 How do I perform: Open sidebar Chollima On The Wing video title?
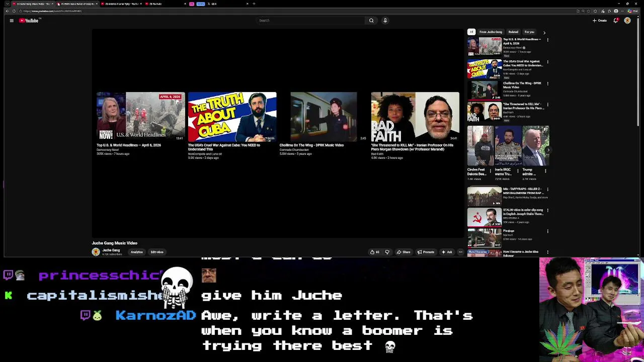coord(522,85)
